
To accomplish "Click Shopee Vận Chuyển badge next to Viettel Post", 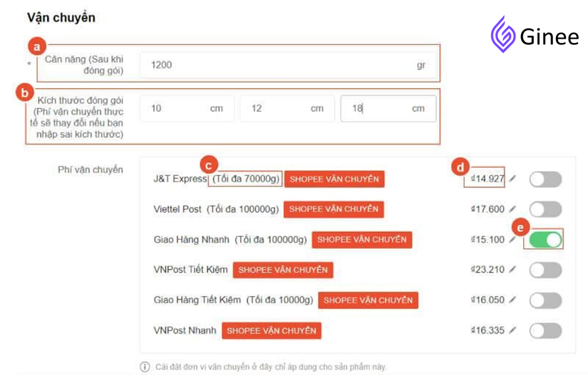I will point(334,209).
